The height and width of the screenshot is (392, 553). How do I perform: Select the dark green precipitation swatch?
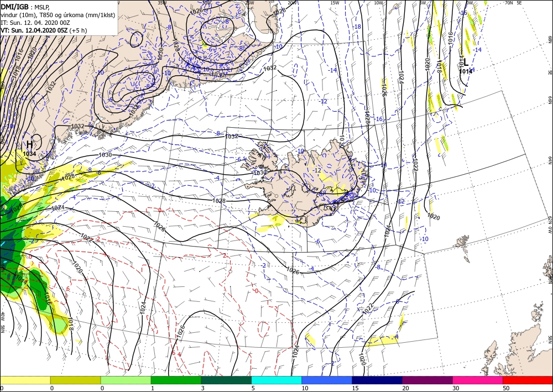click(x=226, y=380)
